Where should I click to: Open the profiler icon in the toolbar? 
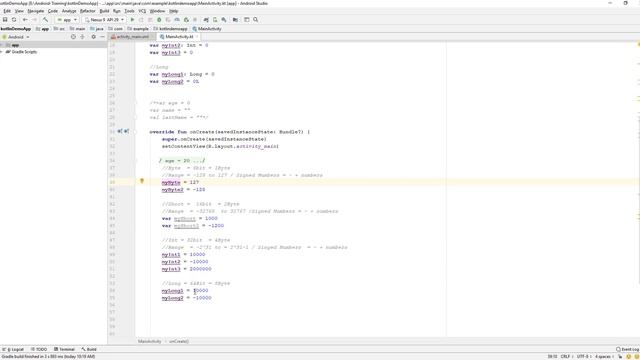click(177, 20)
